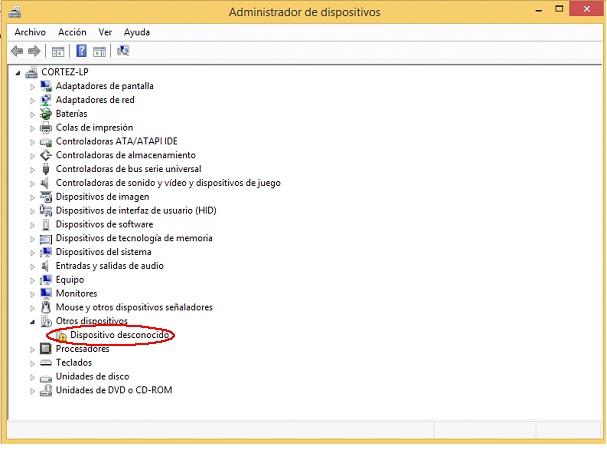The height and width of the screenshot is (457, 607).
Task: Click the Adaptadores de pantalla icon
Action: (x=46, y=86)
